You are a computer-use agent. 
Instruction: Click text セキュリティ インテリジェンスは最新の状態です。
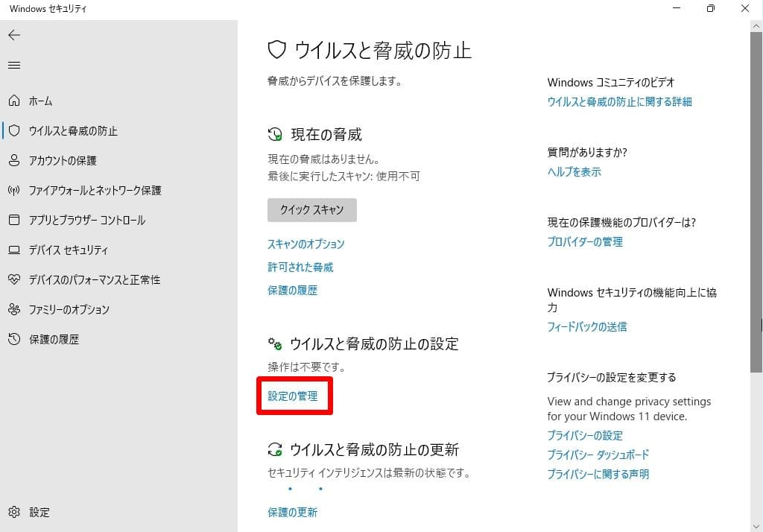[369, 472]
